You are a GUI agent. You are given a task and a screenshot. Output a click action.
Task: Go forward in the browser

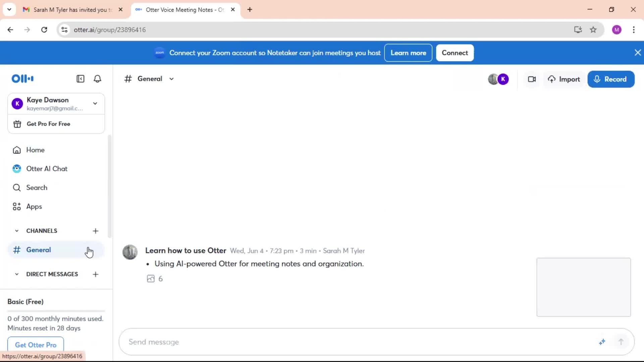(x=27, y=30)
